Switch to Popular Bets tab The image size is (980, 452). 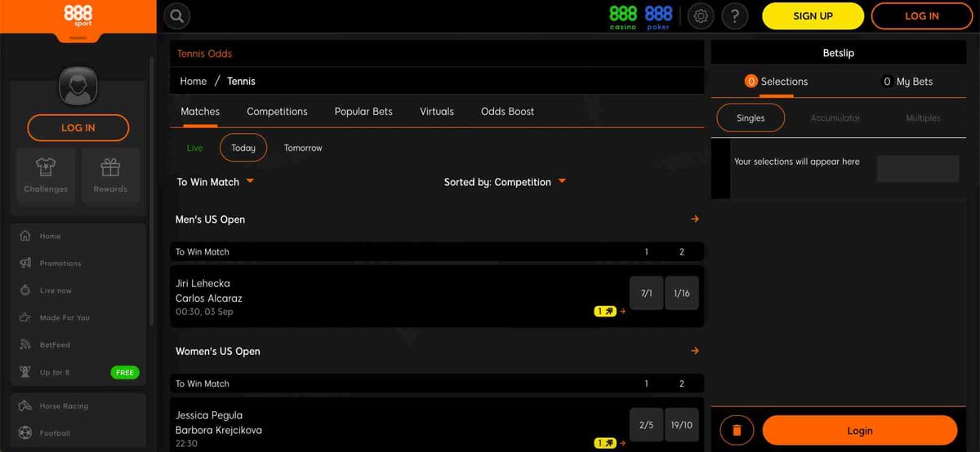pyautogui.click(x=363, y=112)
